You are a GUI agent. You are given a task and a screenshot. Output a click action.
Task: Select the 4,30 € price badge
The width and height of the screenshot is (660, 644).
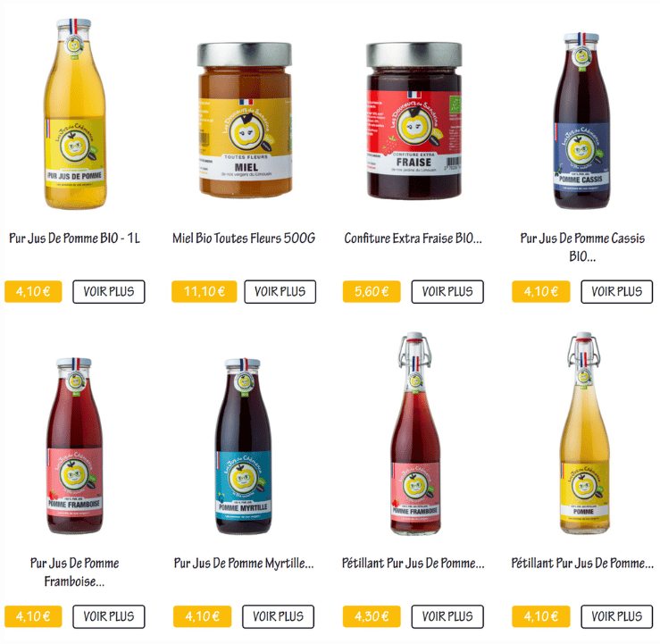[372, 616]
